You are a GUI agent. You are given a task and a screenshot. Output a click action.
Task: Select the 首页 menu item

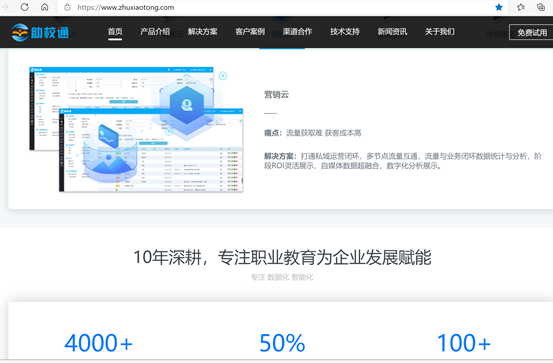(115, 32)
